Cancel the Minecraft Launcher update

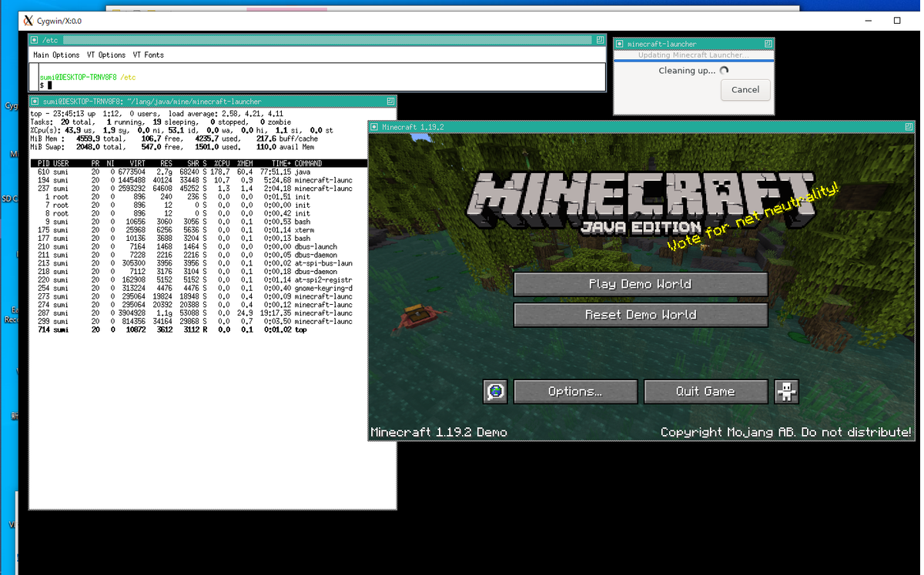point(745,90)
